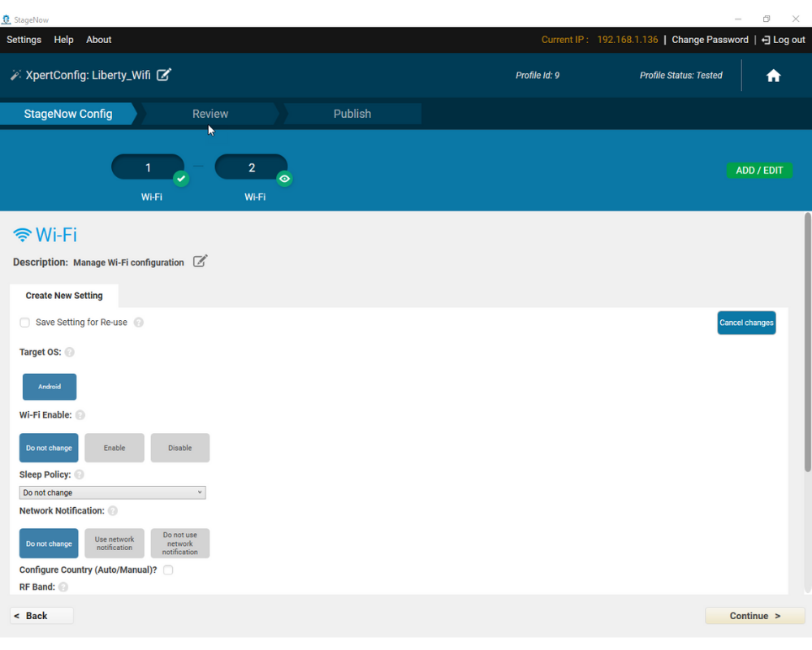Open Sleep Policy help icon

click(79, 474)
